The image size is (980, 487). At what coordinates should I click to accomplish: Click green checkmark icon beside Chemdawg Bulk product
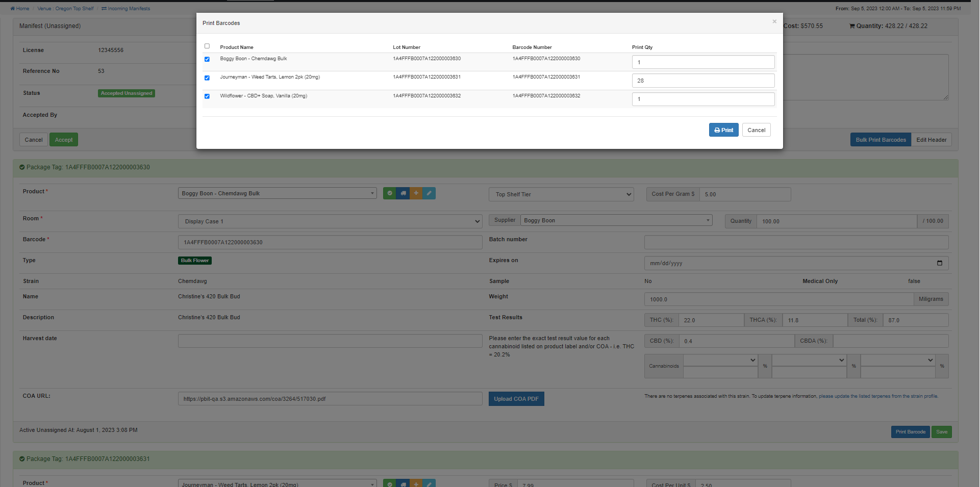pos(390,193)
